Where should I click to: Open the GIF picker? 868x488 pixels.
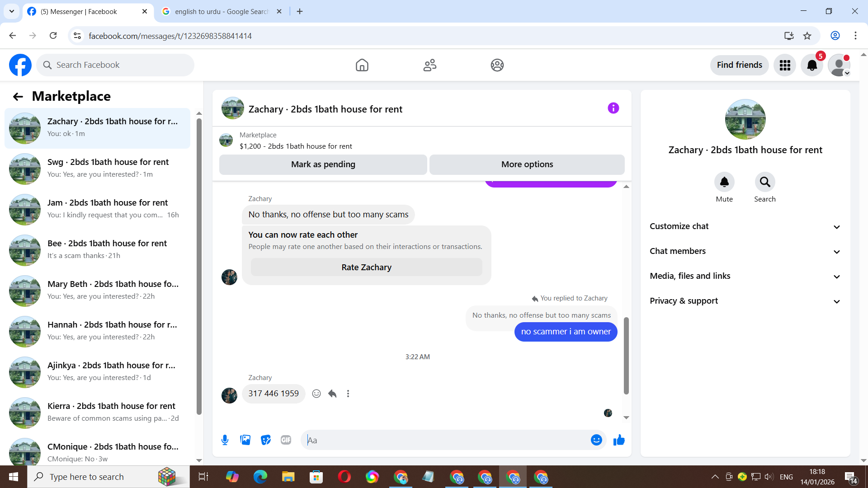[286, 440]
